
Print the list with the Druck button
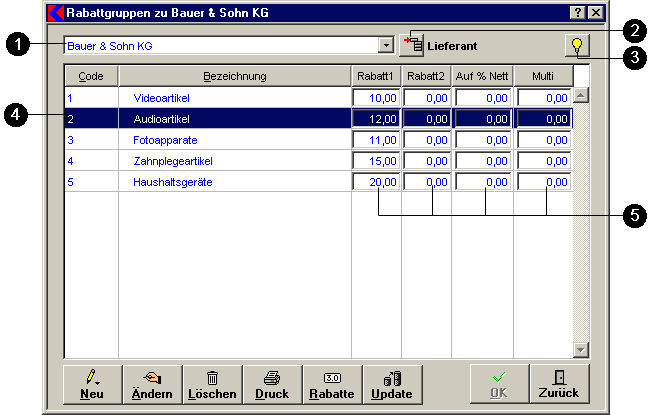pyautogui.click(x=271, y=383)
